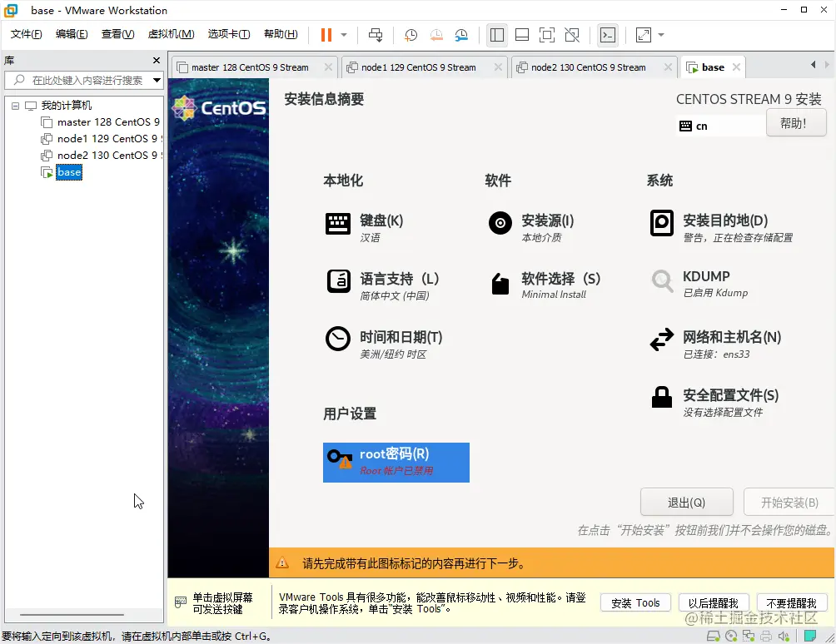
Task: Select the base VM in library tree
Action: [69, 172]
